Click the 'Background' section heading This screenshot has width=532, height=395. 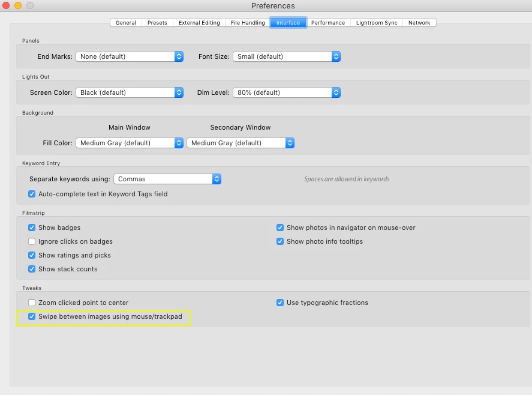38,113
